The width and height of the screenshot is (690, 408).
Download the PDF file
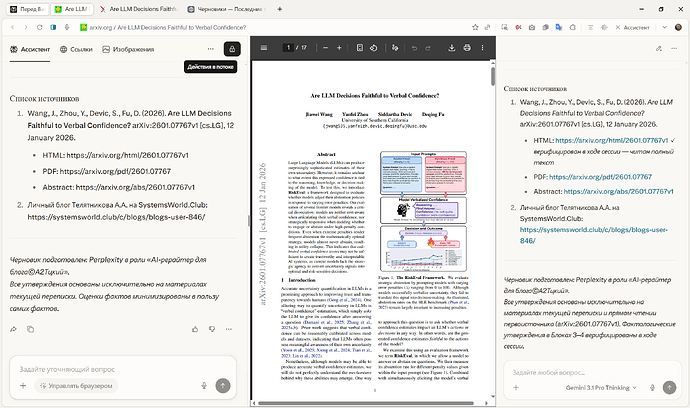(451, 48)
